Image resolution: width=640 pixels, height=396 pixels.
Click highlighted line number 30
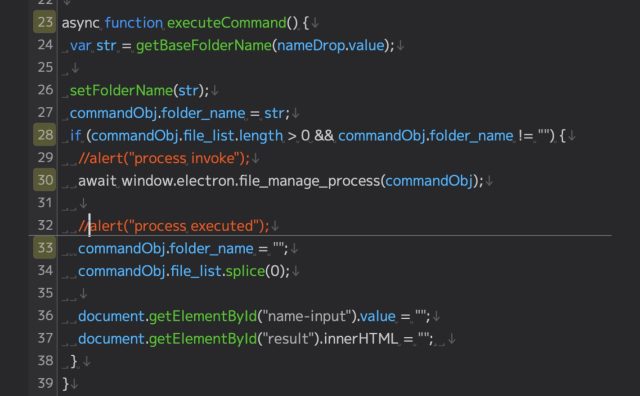click(x=44, y=180)
